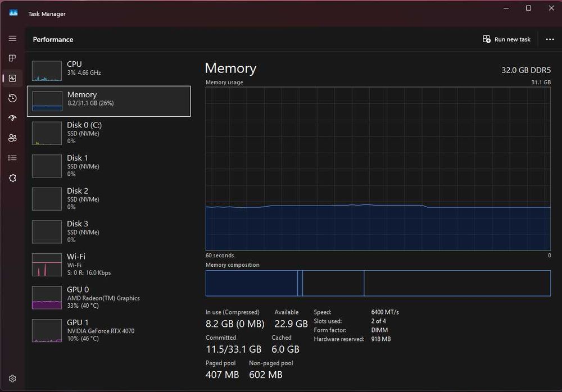This screenshot has width=562, height=392.
Task: Click the Memory usage graph
Action: tap(378, 169)
